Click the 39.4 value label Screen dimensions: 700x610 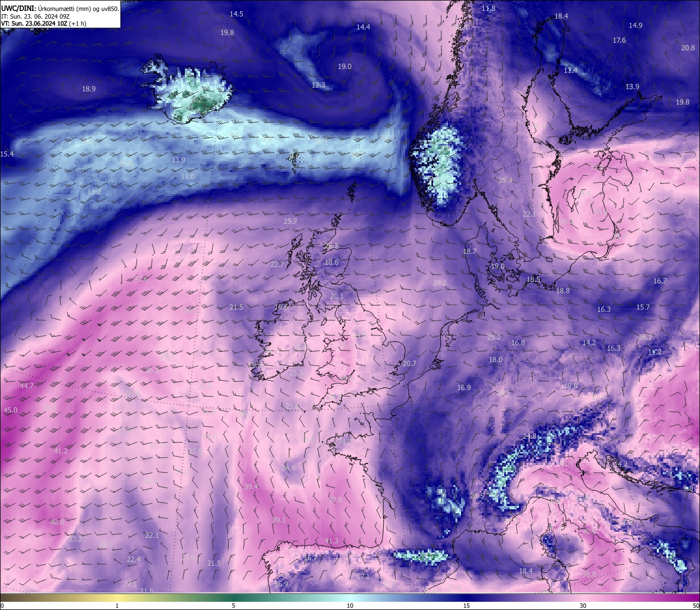pos(251,487)
